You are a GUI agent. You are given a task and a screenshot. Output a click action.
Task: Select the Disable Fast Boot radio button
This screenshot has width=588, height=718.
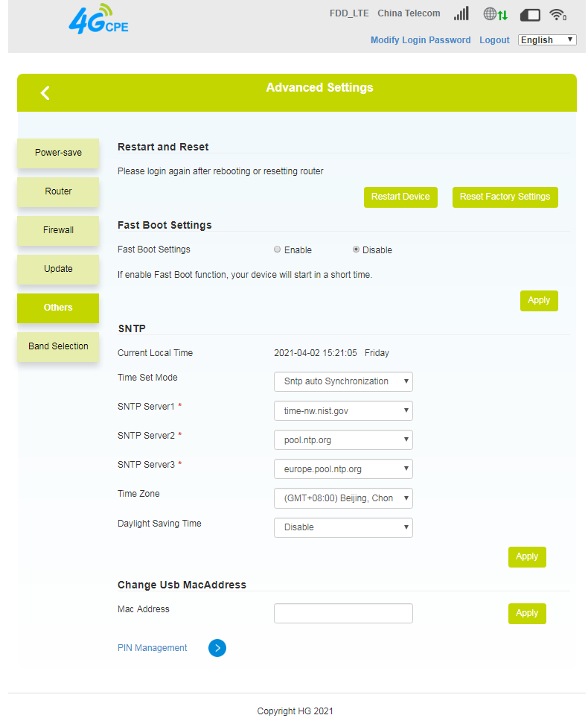pos(356,250)
